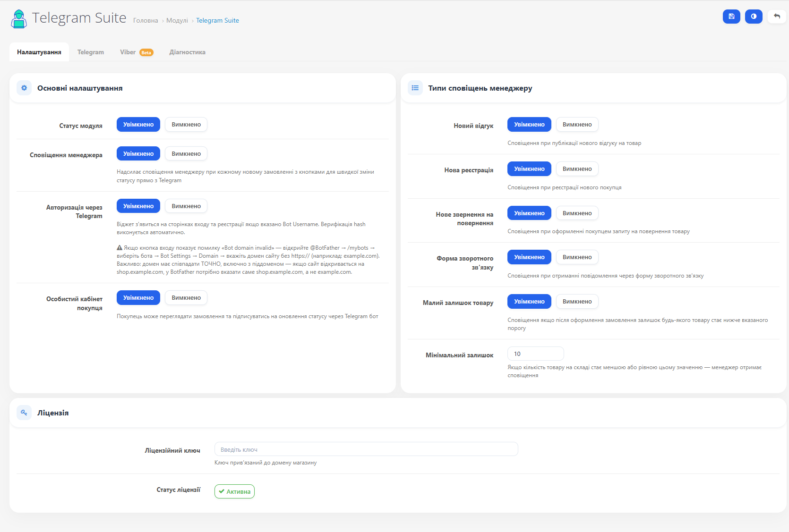Enable Форма зворотного зв'язку notifications
789x532 pixels.
click(529, 257)
